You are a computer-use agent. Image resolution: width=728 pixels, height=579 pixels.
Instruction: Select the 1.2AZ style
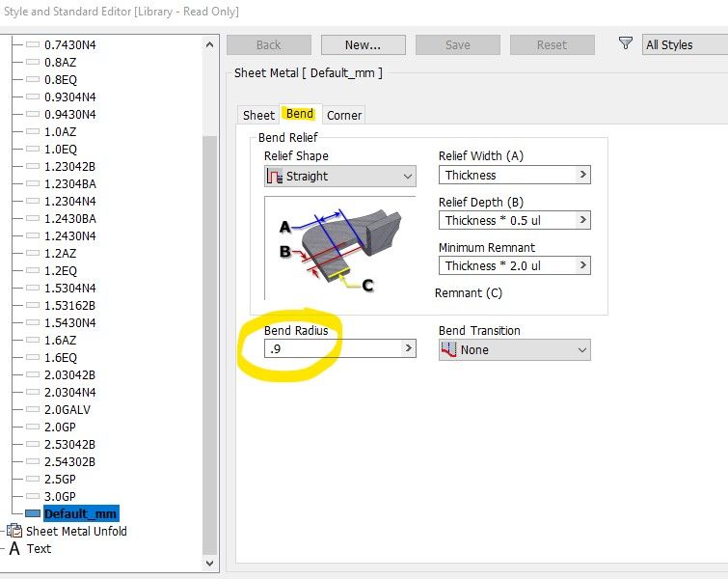(61, 253)
